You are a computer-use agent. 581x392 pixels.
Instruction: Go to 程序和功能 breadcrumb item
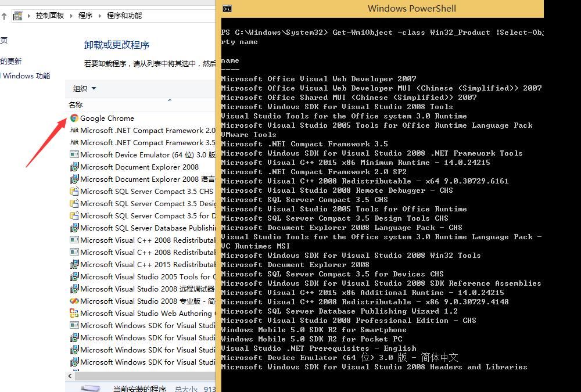[x=124, y=16]
